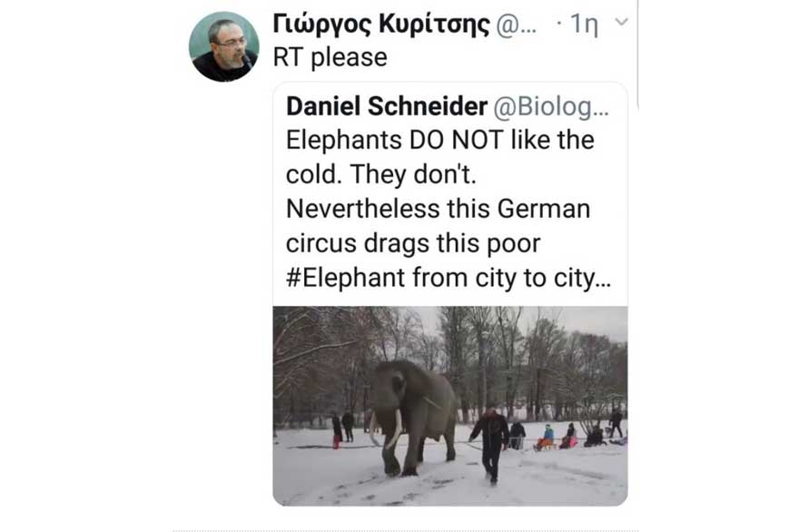Click the truncated handle beside the author name
The width and height of the screenshot is (799, 532).
(x=518, y=25)
